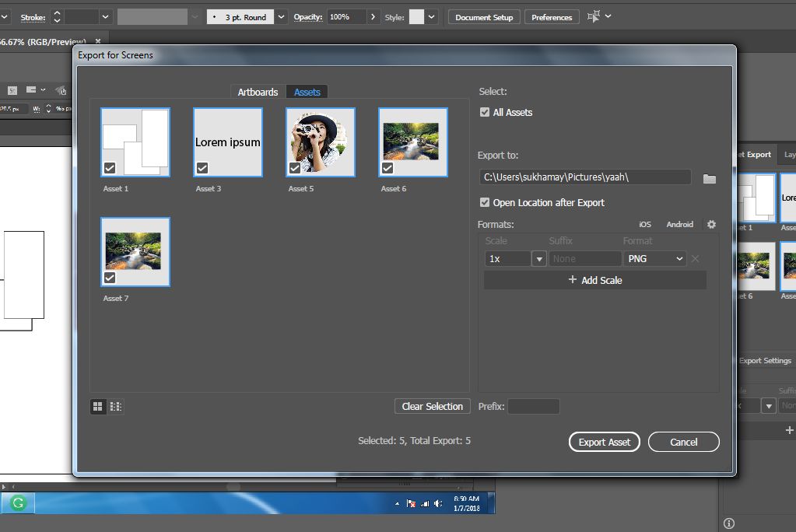Viewport: 796px width, 532px height.
Task: Click the Export to path field
Action: 585,177
